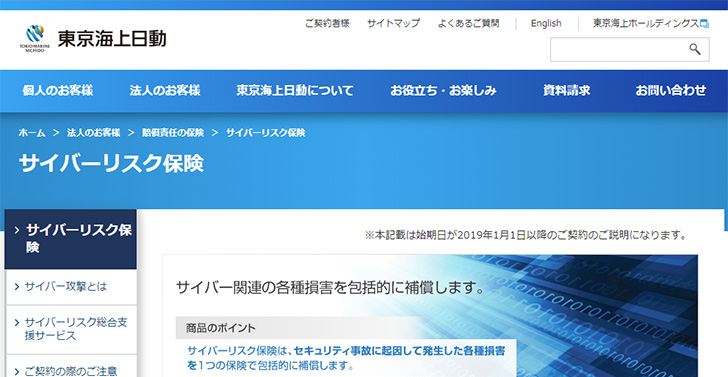Select the 資料請求 menu item
Viewport: 728px width, 377px height.
(x=566, y=90)
